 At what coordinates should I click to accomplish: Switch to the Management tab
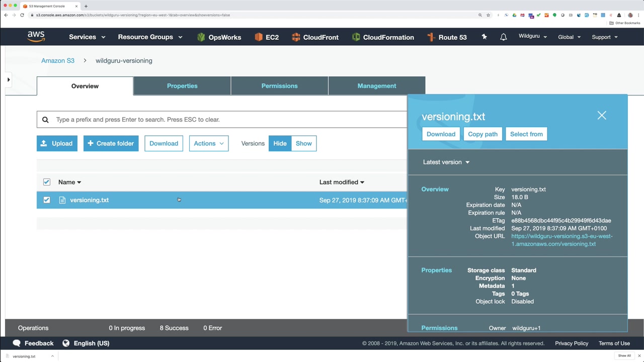pos(377,86)
